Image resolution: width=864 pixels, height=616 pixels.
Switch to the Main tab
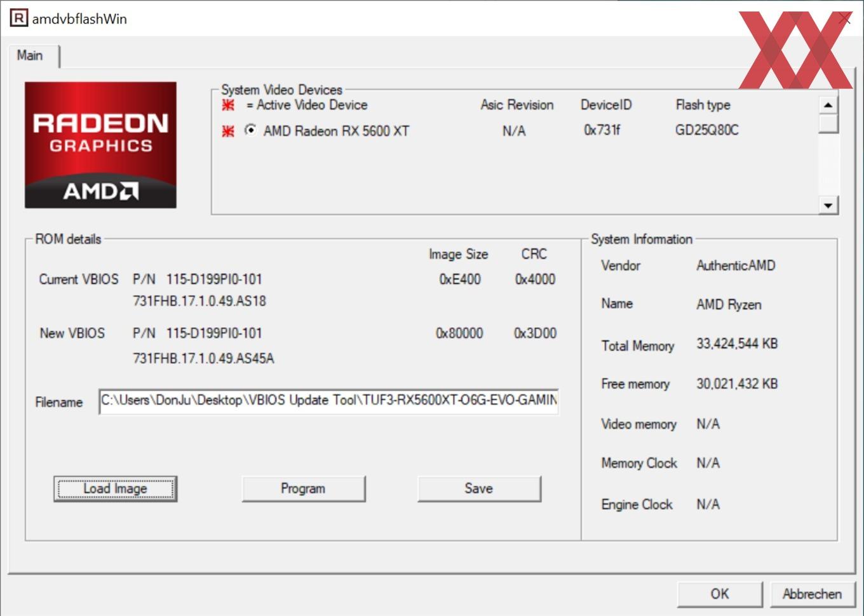[x=30, y=56]
